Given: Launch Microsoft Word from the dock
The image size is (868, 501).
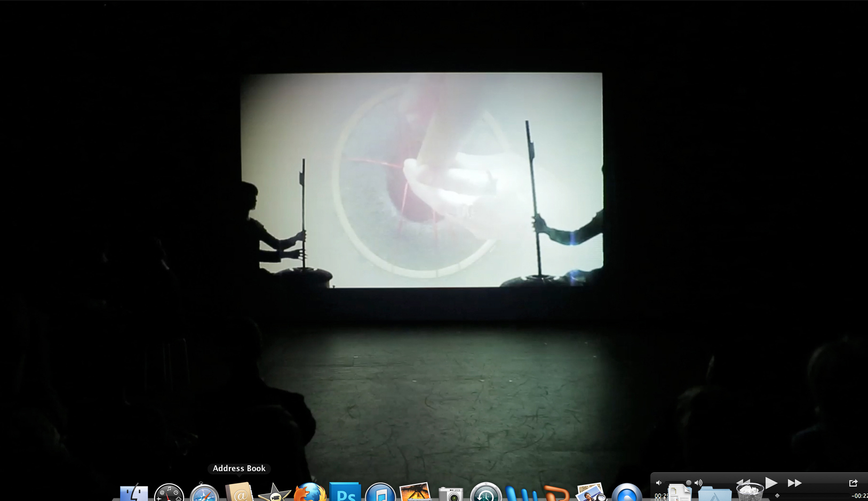Looking at the screenshot, I should click(521, 494).
